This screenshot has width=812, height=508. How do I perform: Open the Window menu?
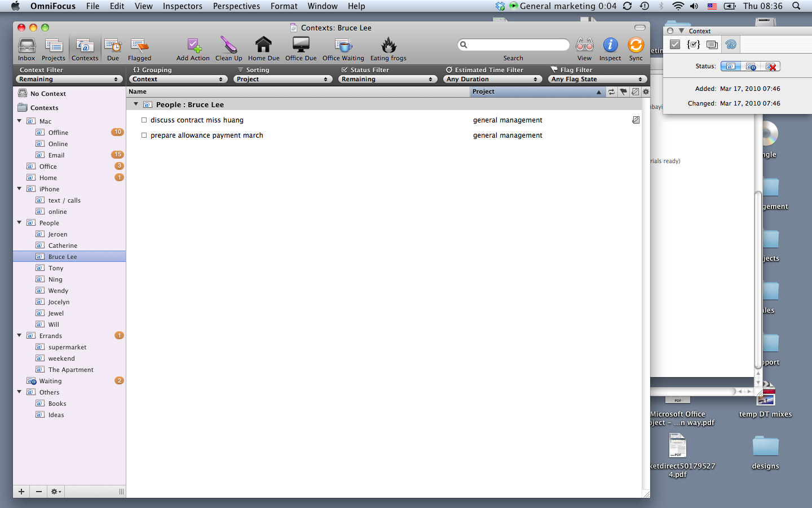point(323,6)
